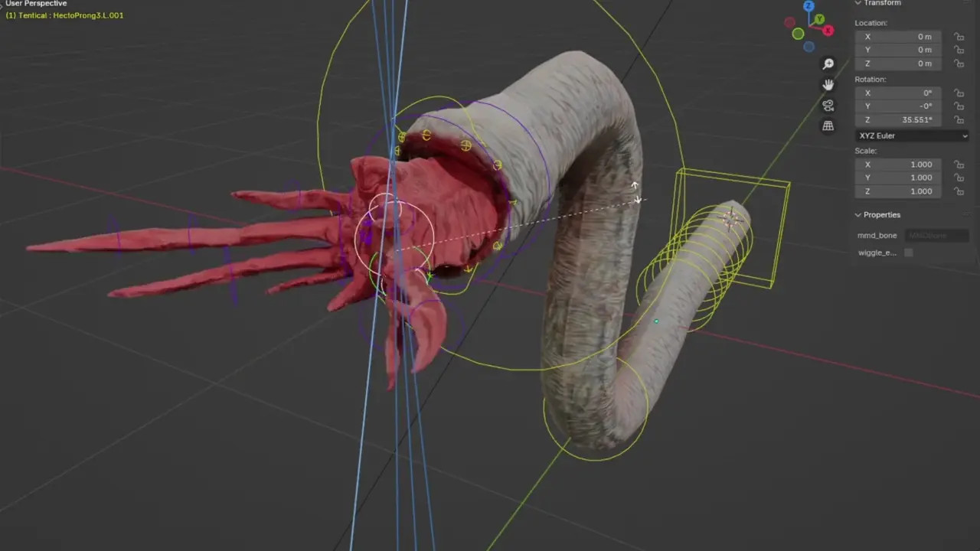Switch perspective with the grid projection icon
Viewport: 980px width, 551px height.
tap(828, 126)
